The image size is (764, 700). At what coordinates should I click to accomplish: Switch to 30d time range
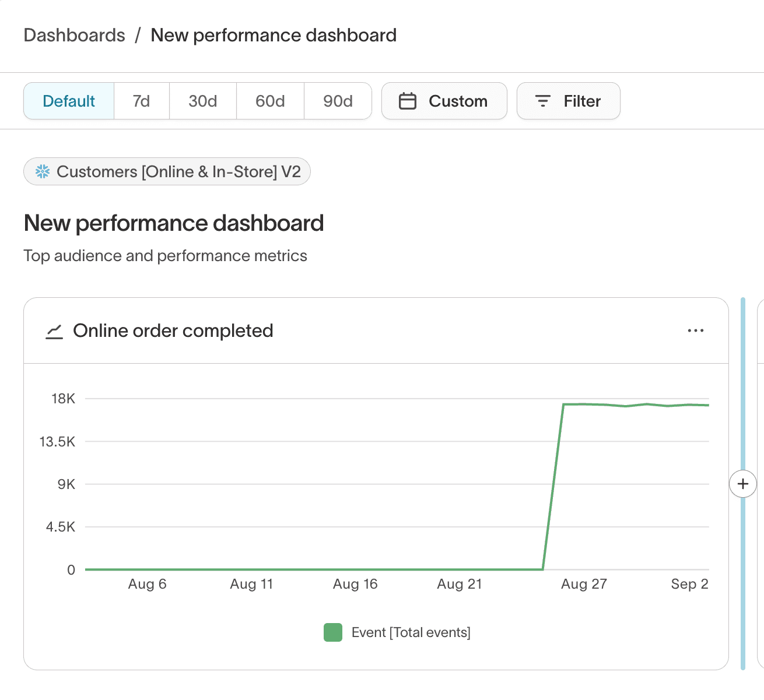click(x=202, y=101)
